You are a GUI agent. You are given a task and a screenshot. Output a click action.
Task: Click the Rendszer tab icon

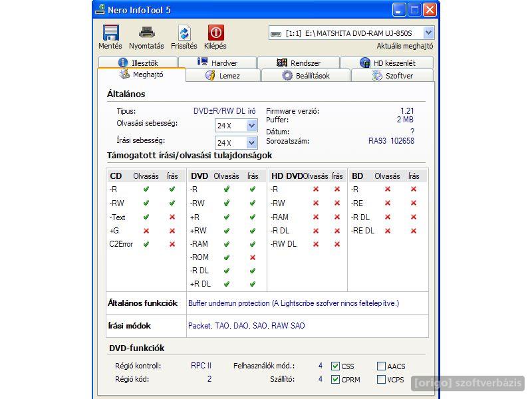[281, 63]
